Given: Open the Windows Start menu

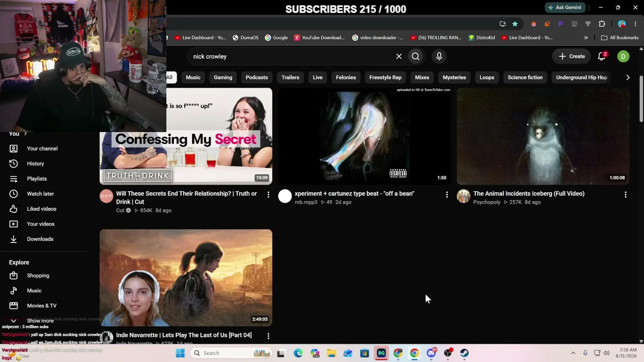Looking at the screenshot, I should point(180,353).
